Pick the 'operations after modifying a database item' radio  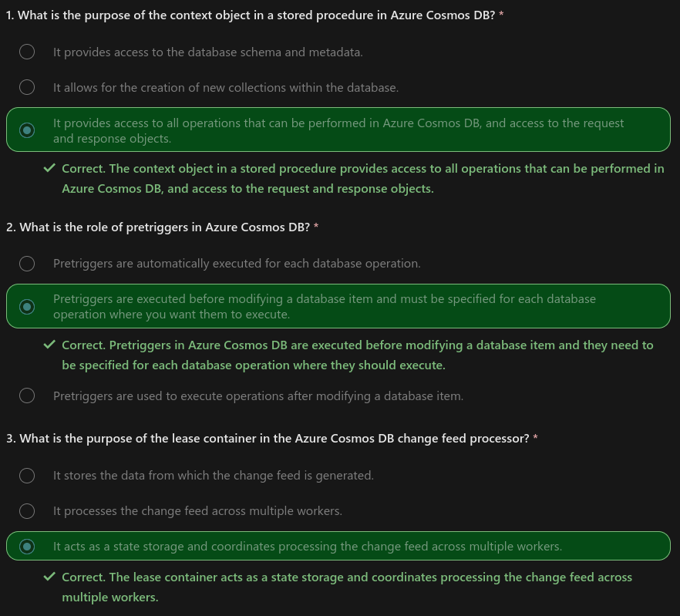pyautogui.click(x=27, y=396)
